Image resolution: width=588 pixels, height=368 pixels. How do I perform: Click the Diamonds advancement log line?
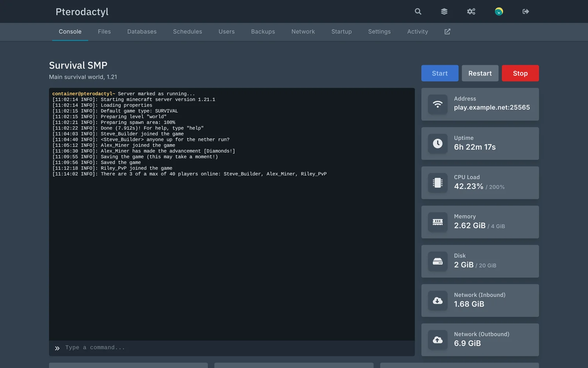point(144,151)
